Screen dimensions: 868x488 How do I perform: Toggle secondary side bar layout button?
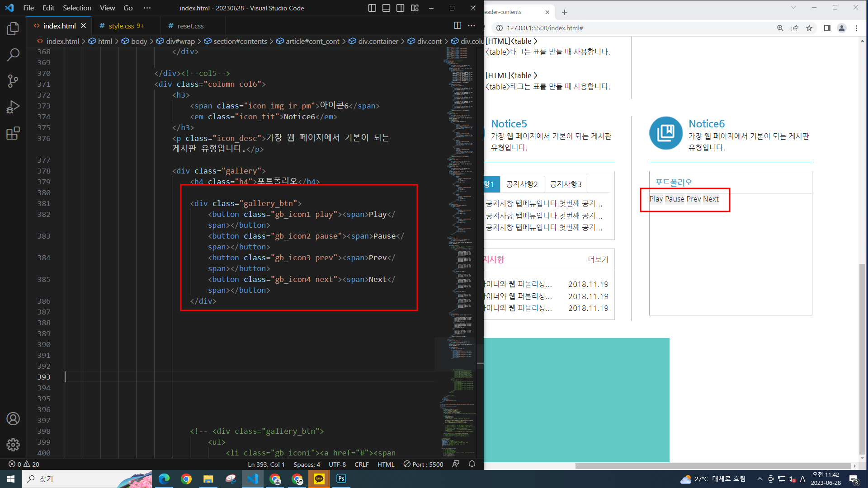pos(400,8)
